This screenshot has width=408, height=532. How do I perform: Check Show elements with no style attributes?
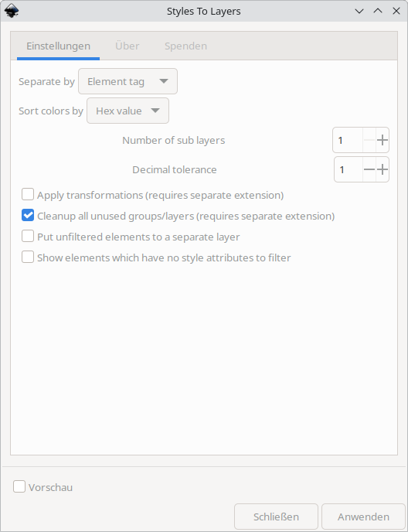pos(28,257)
